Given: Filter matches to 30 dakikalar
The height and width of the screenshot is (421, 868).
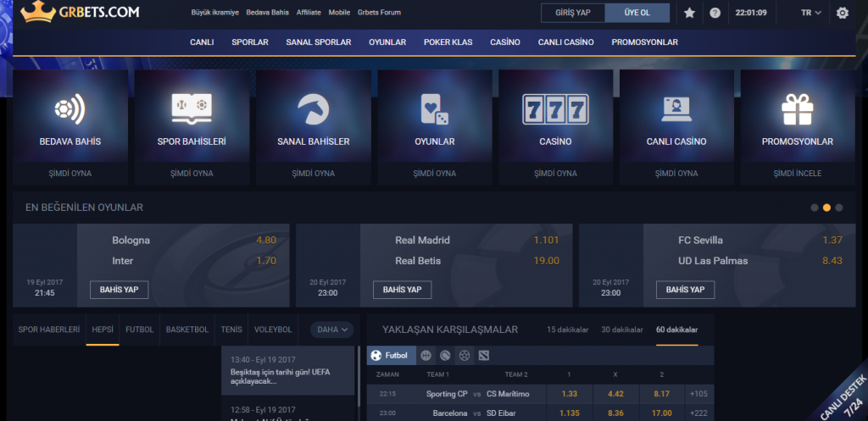Looking at the screenshot, I should tap(622, 330).
